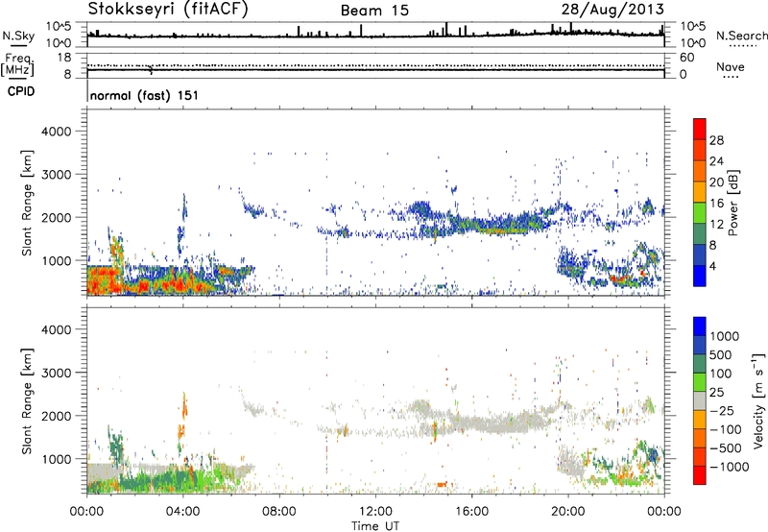768x532 pixels.
Task: Click the "-500" velocity colorbar label
Action: pos(726,448)
